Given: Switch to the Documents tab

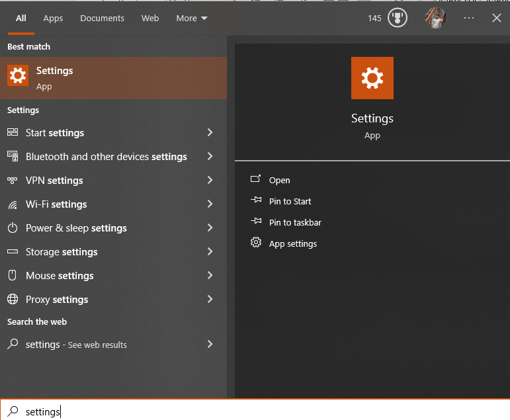Looking at the screenshot, I should point(102,19).
